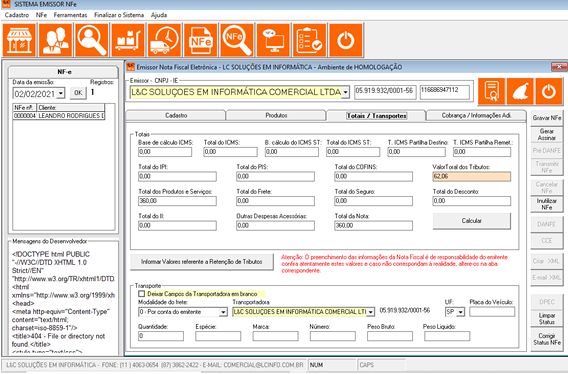Image resolution: width=568 pixels, height=374 pixels.
Task: Open the Cadastro menu
Action: [17, 15]
